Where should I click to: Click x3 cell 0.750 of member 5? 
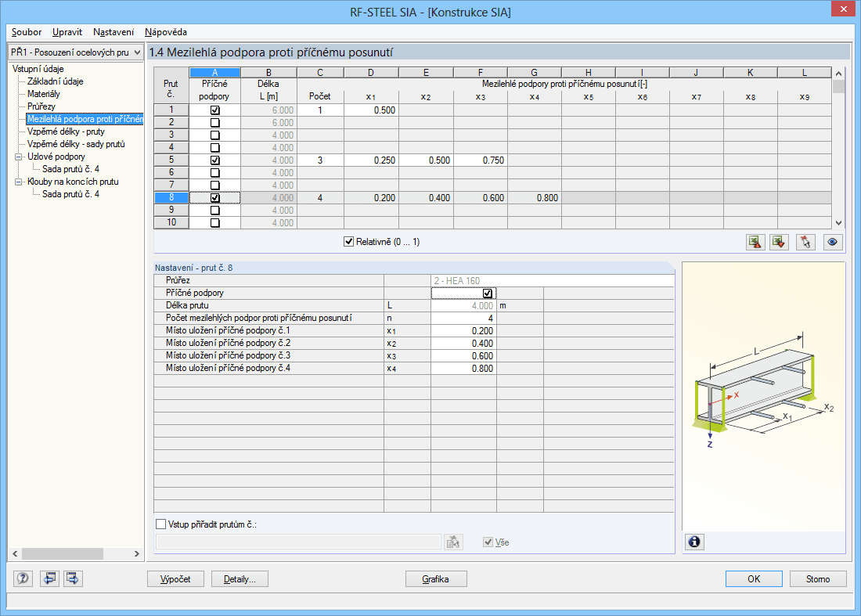[481, 160]
